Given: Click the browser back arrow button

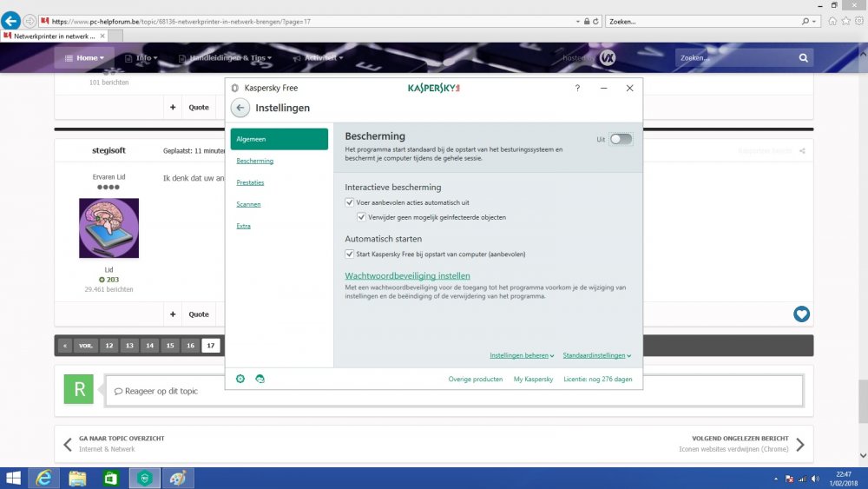Looking at the screenshot, I should tap(10, 21).
